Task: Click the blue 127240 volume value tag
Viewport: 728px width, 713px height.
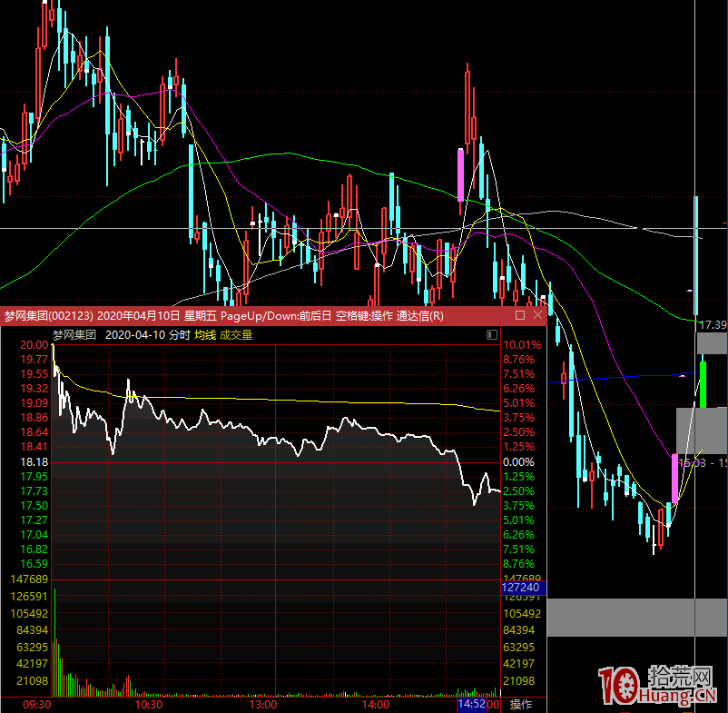Action: point(521,588)
